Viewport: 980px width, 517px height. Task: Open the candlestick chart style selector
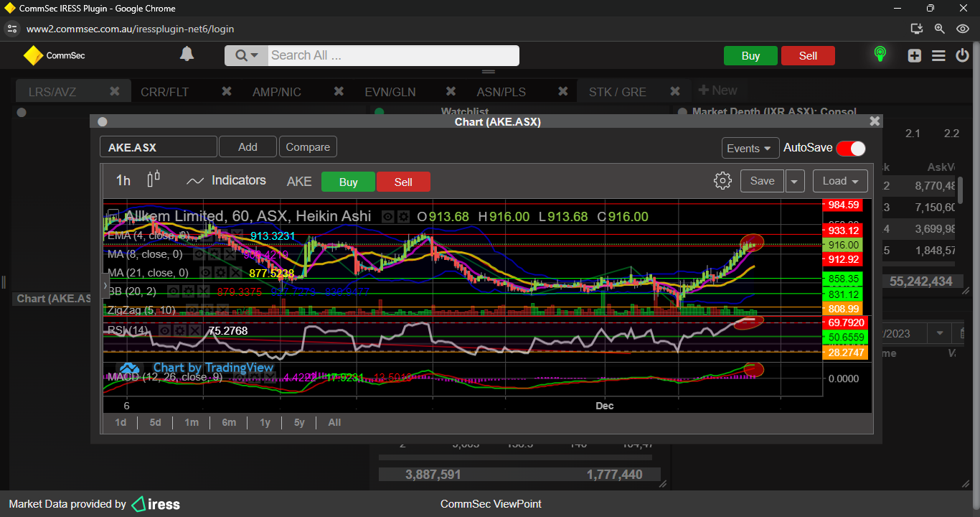[153, 180]
